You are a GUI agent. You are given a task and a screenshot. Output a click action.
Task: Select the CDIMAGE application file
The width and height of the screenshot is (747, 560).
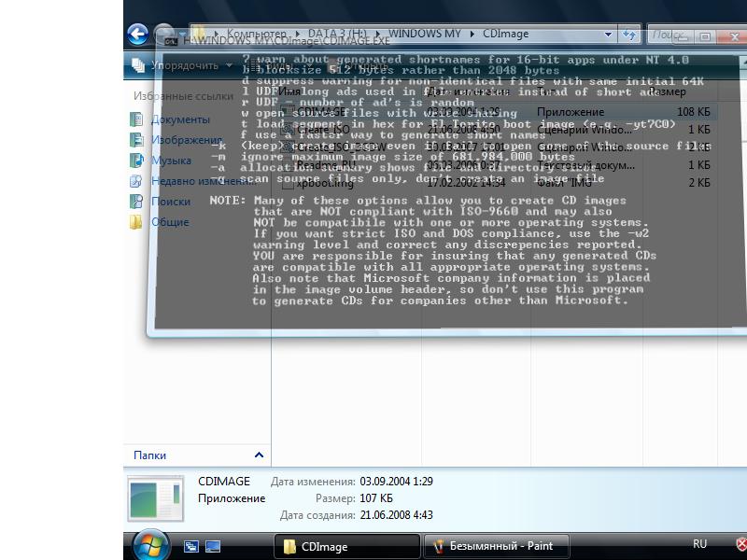[496, 112]
